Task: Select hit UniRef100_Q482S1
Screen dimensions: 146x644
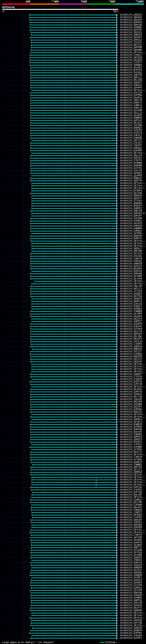Action: pyautogui.click(x=131, y=580)
